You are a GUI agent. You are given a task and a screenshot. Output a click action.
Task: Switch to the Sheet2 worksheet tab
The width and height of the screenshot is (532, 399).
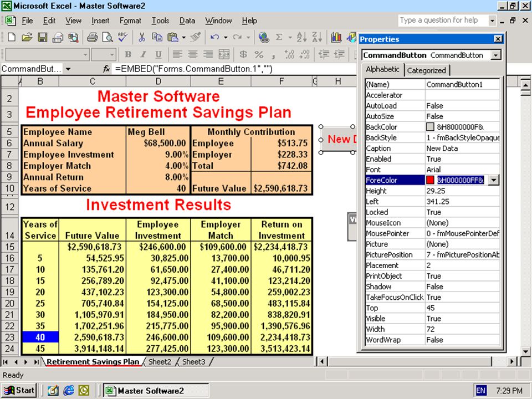[x=160, y=362]
